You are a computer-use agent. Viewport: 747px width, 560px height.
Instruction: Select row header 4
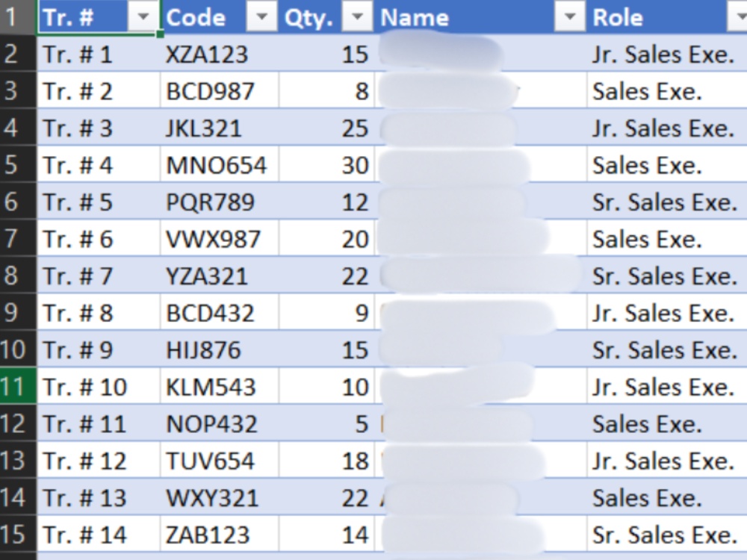point(18,128)
